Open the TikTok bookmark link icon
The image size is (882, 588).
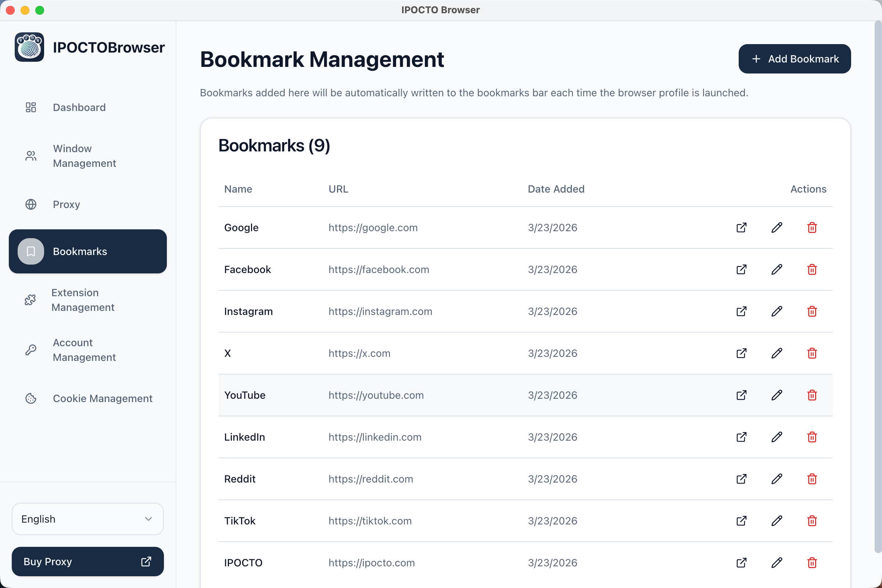pyautogui.click(x=741, y=521)
